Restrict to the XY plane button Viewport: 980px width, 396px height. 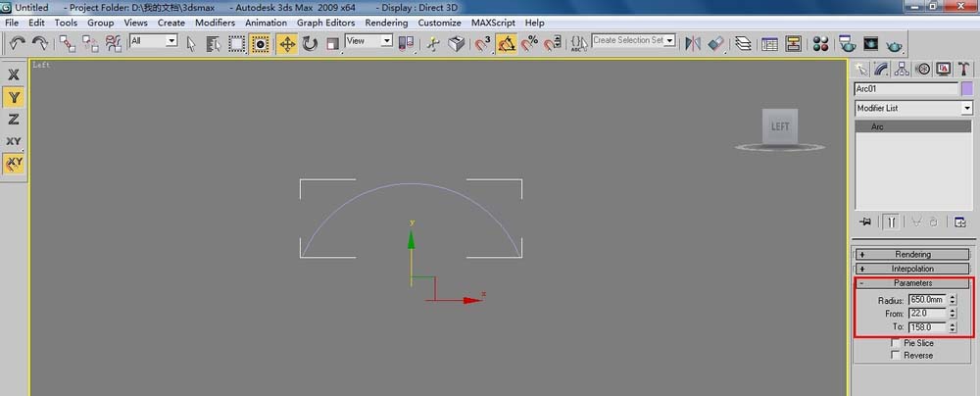coord(14,141)
